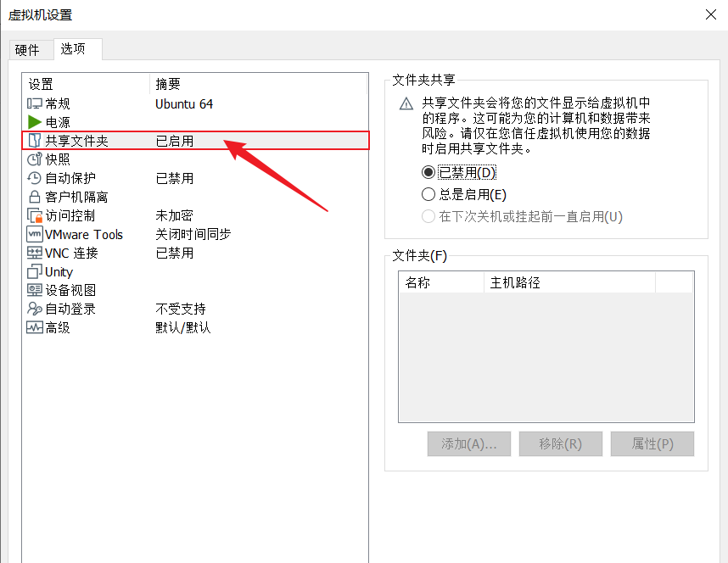Click the 高级 waveform icon
Image resolution: width=728 pixels, height=563 pixels.
tap(35, 327)
